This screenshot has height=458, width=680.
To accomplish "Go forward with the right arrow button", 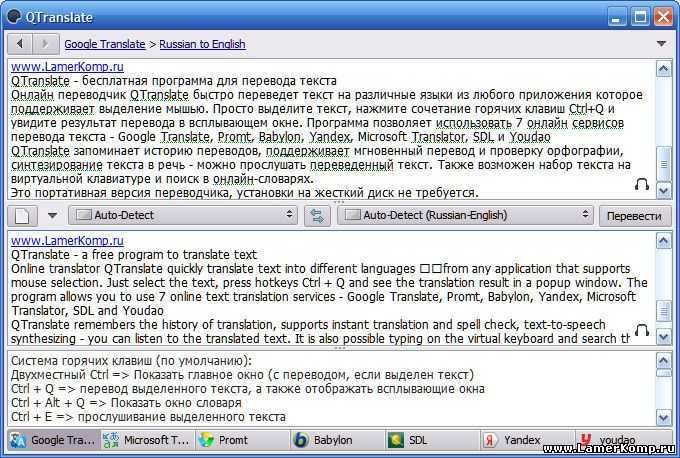I will point(45,44).
